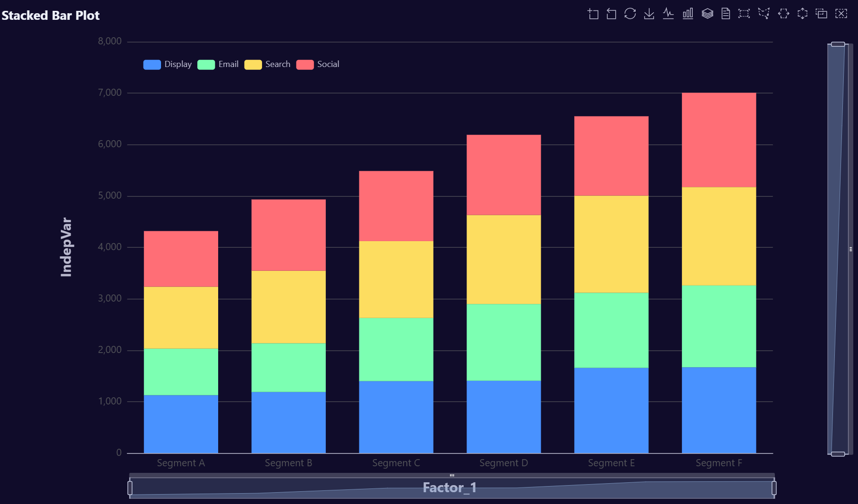Click the left handle of horizontal zoom slider
Screen dimensions: 858x504
tap(130, 488)
